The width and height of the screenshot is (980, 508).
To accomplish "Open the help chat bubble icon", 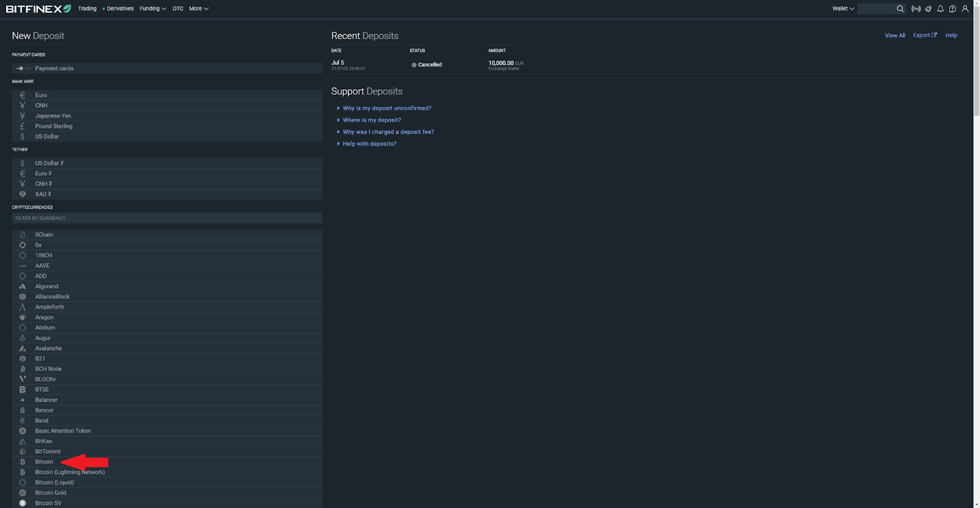I will pos(952,9).
